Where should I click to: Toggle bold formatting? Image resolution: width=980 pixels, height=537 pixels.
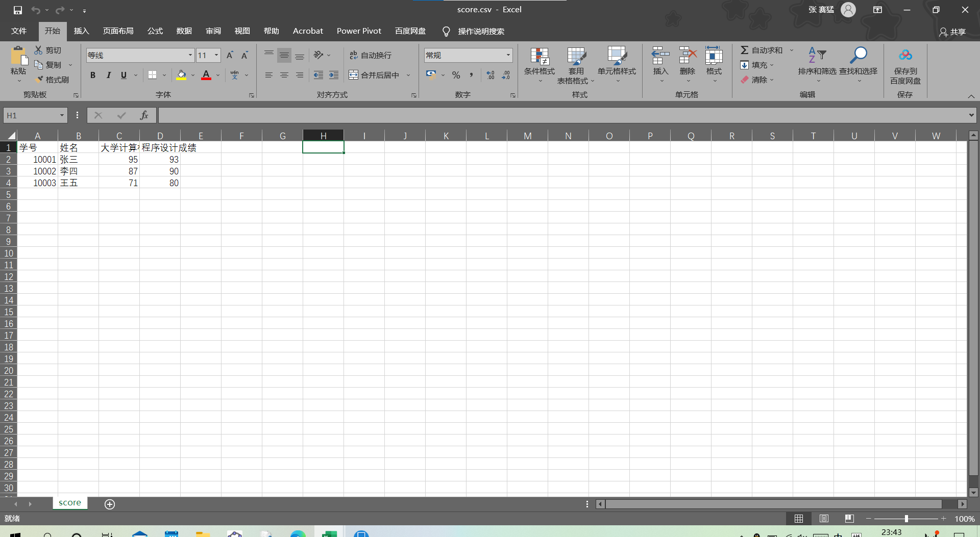click(93, 75)
